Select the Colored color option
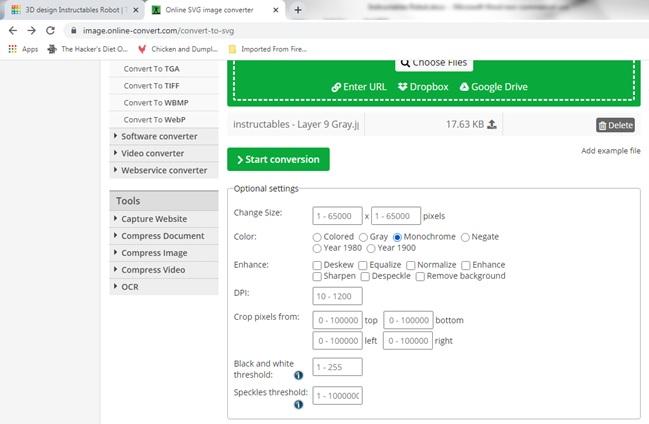This screenshot has width=649, height=424. click(x=317, y=237)
